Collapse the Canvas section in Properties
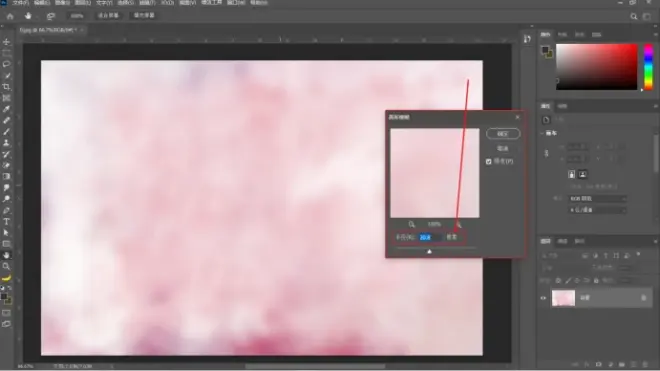 pos(542,133)
